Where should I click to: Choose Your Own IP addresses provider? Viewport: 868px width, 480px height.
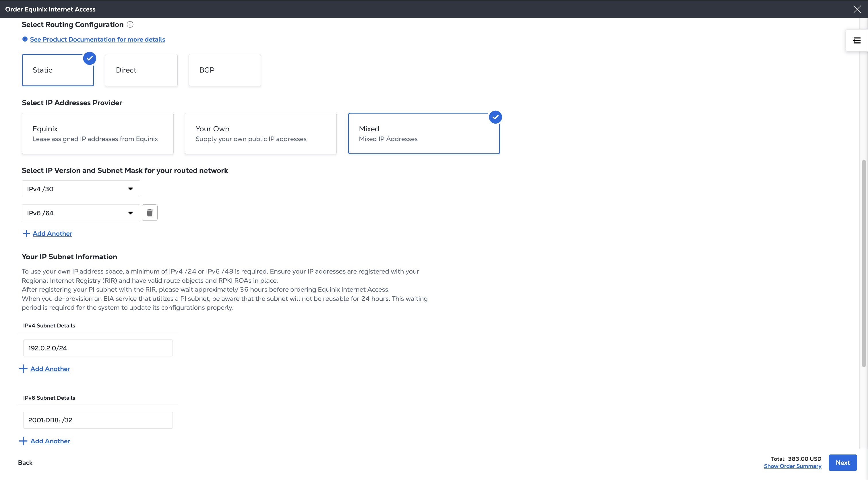(260, 134)
